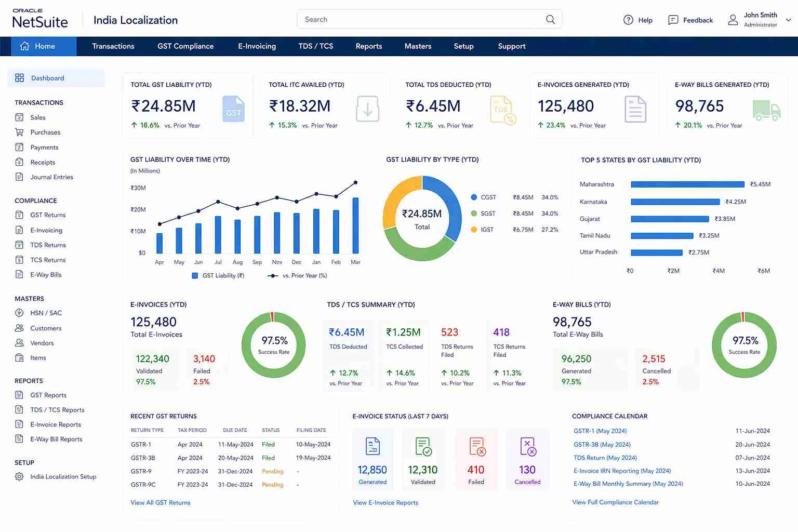
Task: Click the CGST blue legend swatch
Action: pyautogui.click(x=474, y=197)
